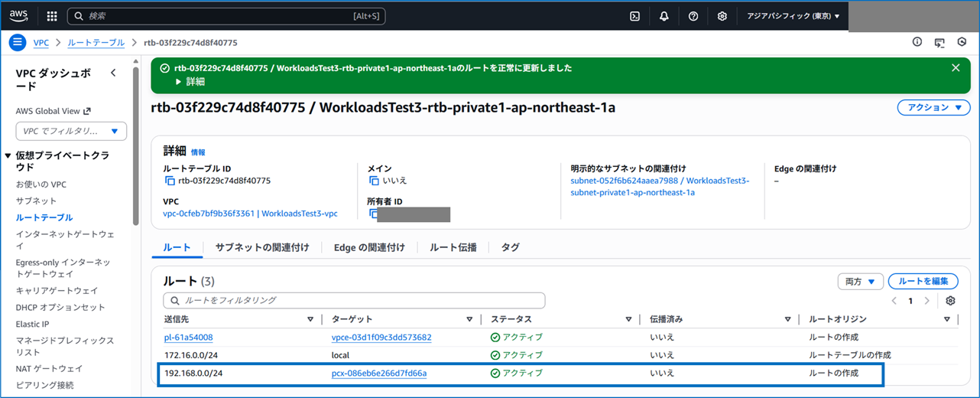
Task: Click the sidebar vertical scrollbar
Action: tap(136, 145)
